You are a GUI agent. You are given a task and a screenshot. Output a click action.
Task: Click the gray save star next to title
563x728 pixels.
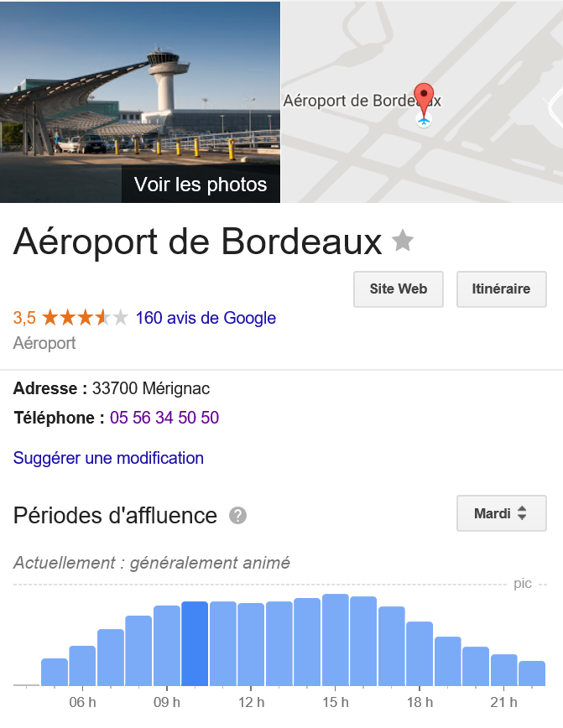point(402,241)
